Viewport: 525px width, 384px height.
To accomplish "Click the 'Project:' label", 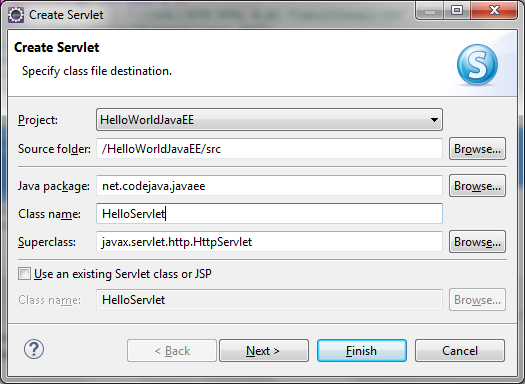I will [38, 120].
